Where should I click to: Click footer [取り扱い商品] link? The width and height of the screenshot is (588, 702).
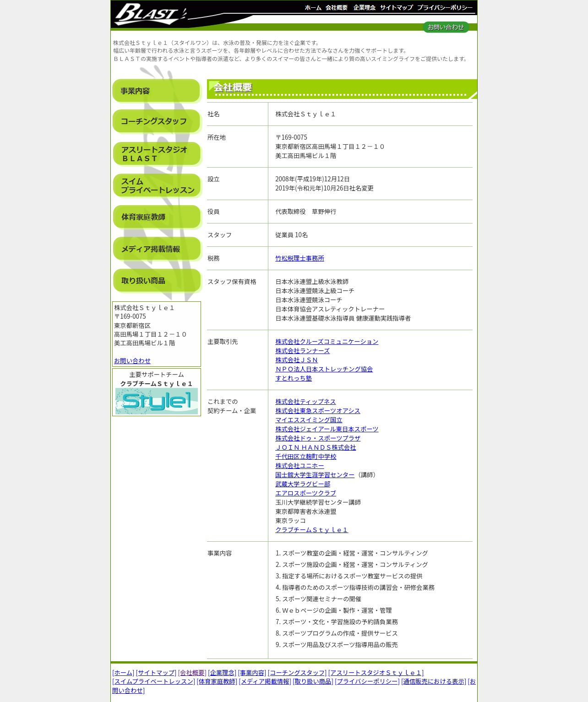coord(313,681)
